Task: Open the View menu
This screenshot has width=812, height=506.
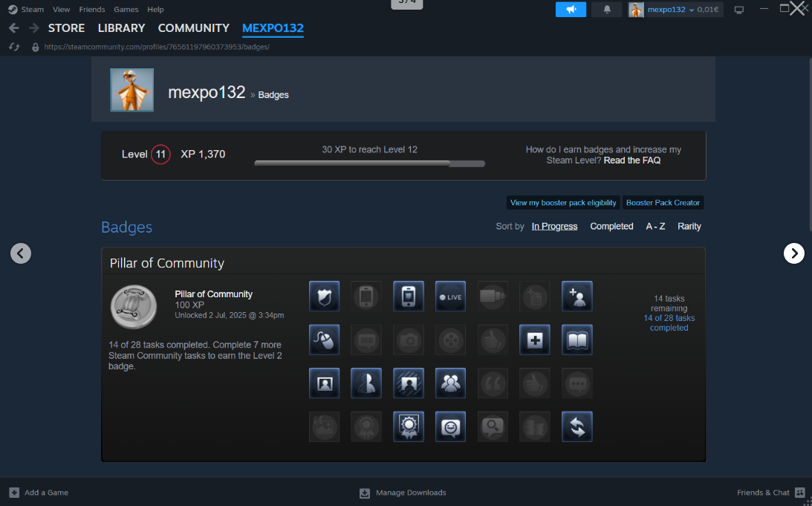Action: (x=61, y=10)
